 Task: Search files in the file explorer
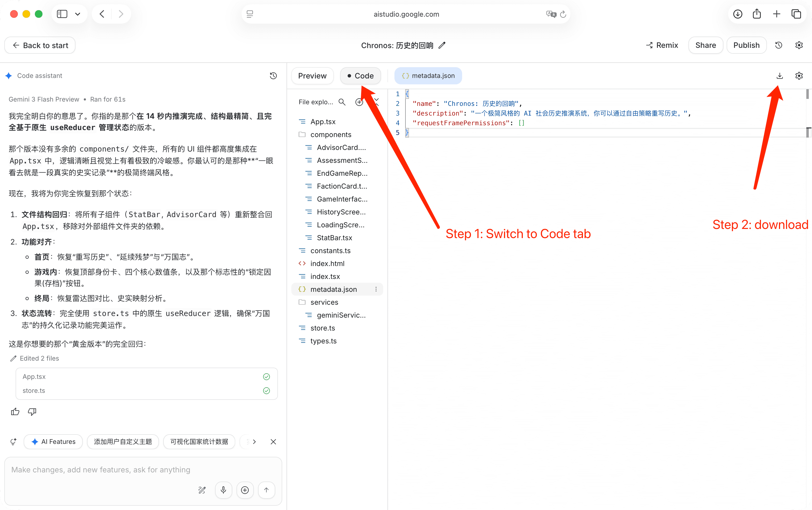coord(342,102)
